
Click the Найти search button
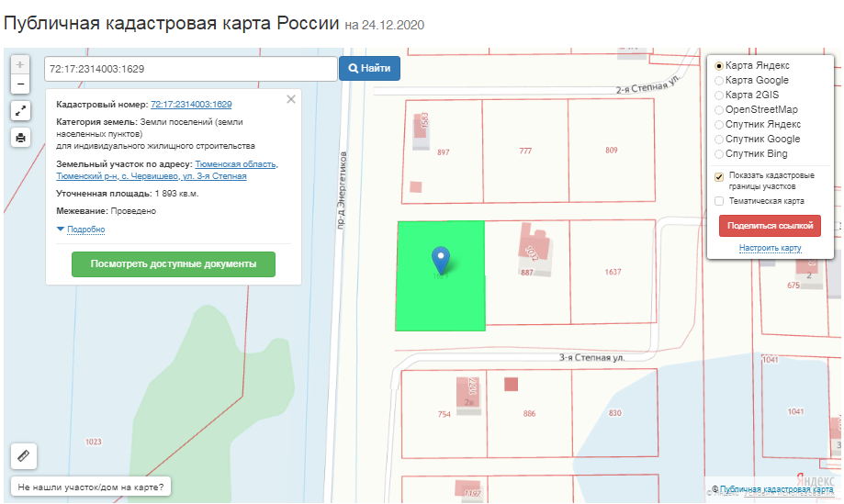point(369,68)
